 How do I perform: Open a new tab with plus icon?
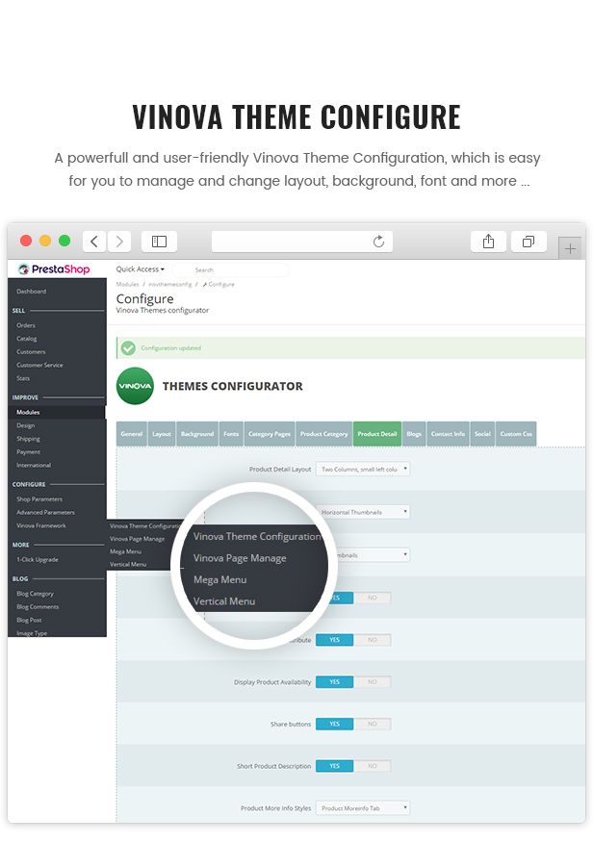tap(571, 248)
